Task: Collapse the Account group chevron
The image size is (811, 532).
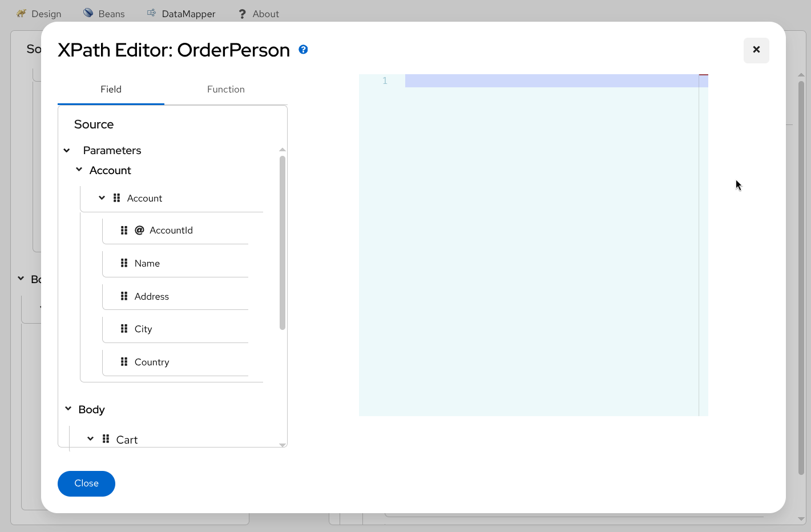Action: 79,170
